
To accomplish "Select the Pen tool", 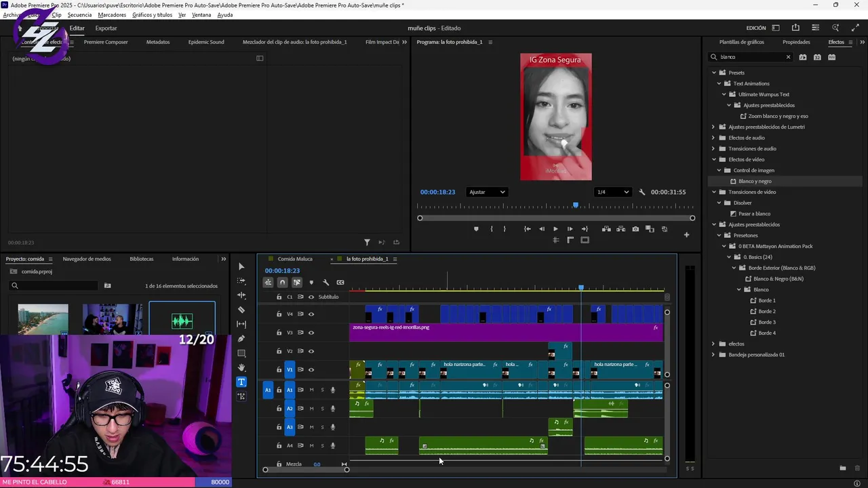I will tap(241, 339).
